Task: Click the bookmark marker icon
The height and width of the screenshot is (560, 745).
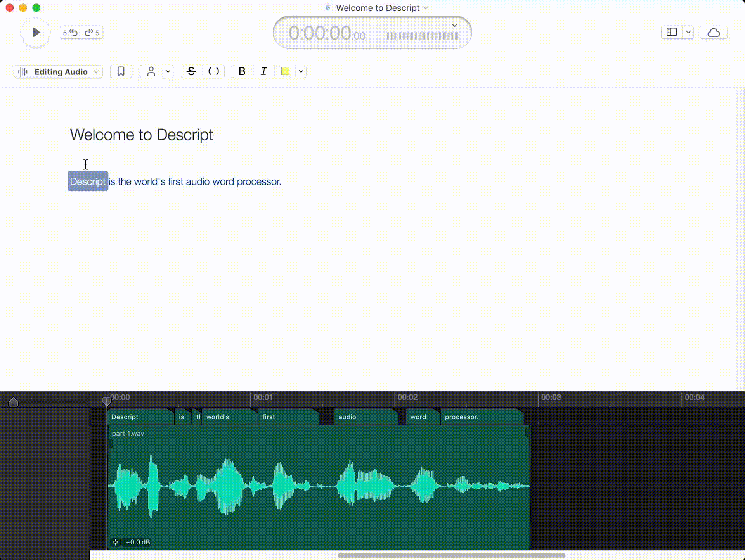Action: (121, 71)
